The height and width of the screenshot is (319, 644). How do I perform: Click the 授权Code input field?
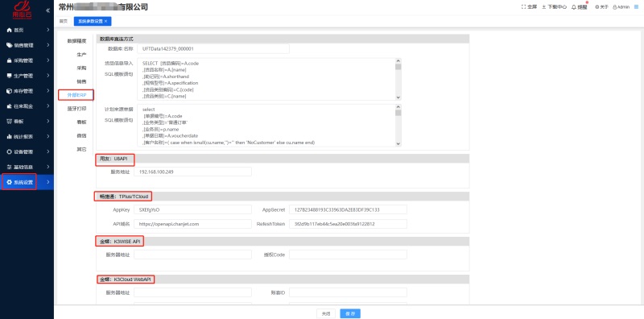(348, 255)
